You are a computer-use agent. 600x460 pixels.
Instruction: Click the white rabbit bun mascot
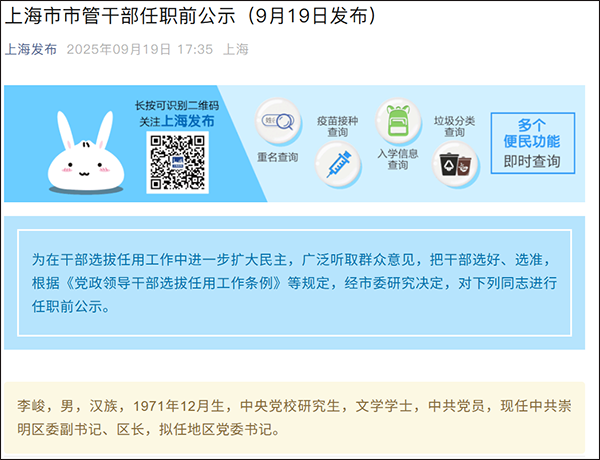[86, 152]
